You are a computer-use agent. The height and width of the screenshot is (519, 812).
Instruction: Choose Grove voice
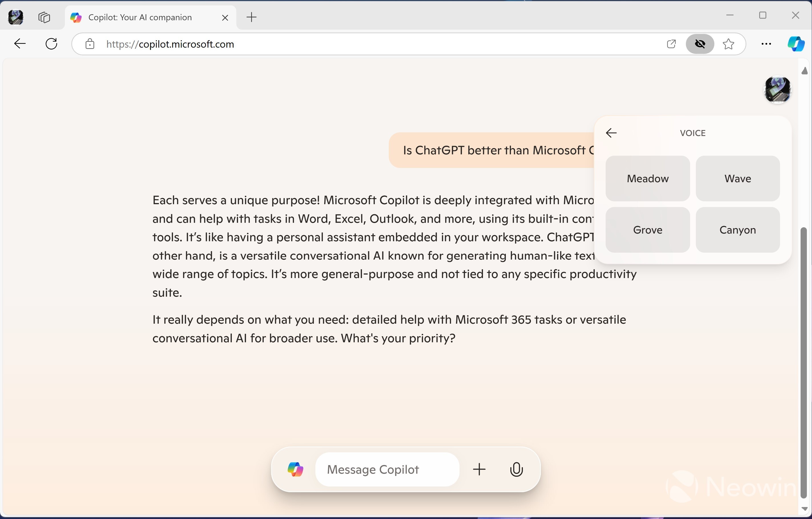point(647,230)
